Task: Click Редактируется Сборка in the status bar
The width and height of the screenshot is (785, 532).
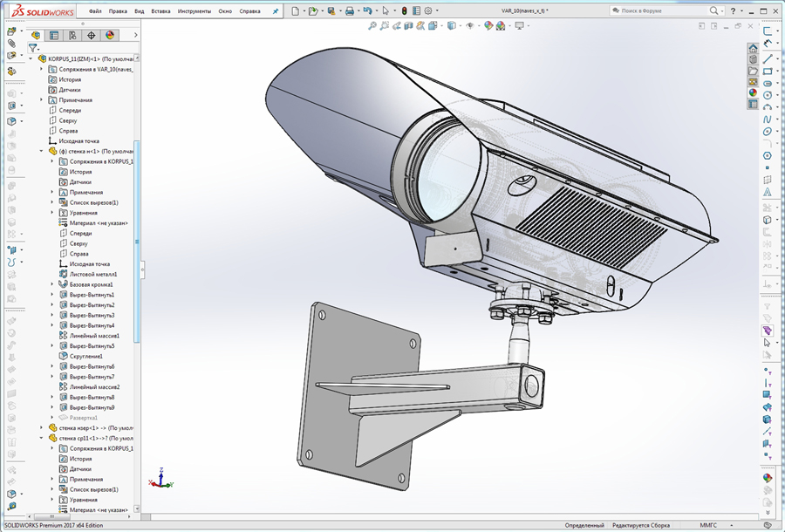Action: [x=641, y=524]
